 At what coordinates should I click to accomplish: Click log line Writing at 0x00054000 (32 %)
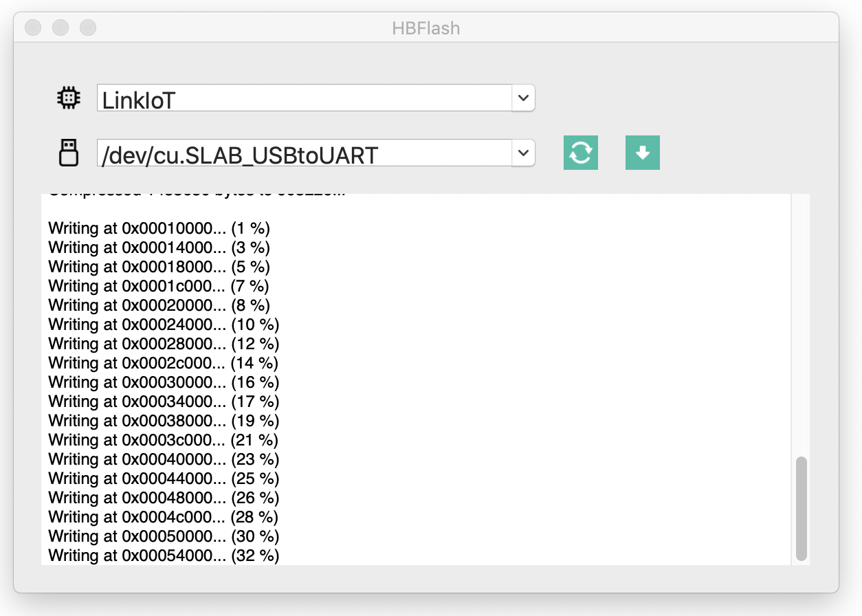point(164,555)
